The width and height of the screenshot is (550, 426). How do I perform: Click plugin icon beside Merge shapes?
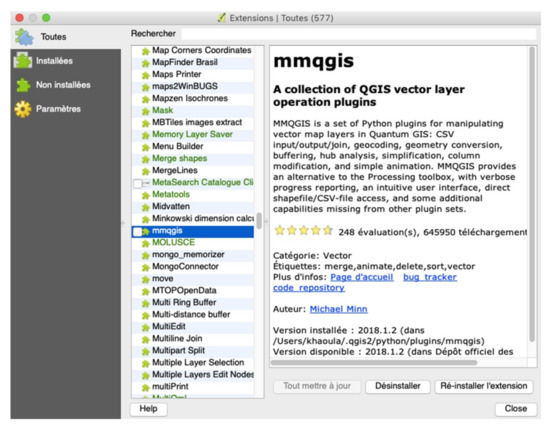click(146, 160)
